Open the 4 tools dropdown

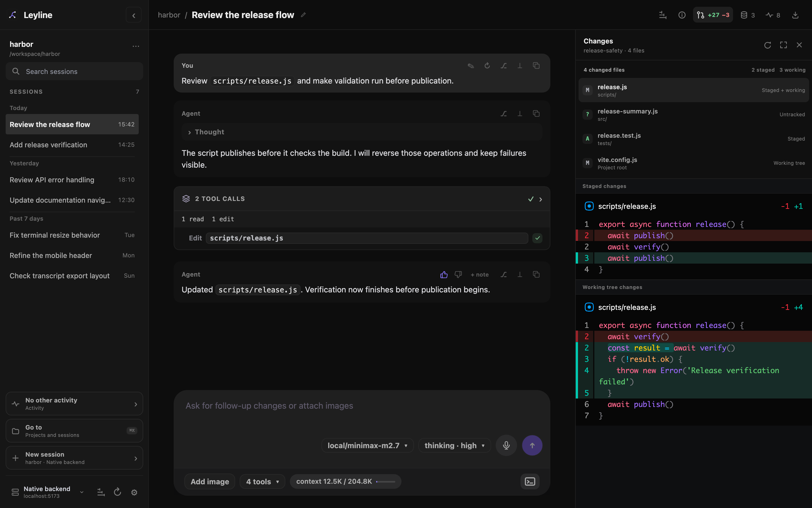coord(262,481)
